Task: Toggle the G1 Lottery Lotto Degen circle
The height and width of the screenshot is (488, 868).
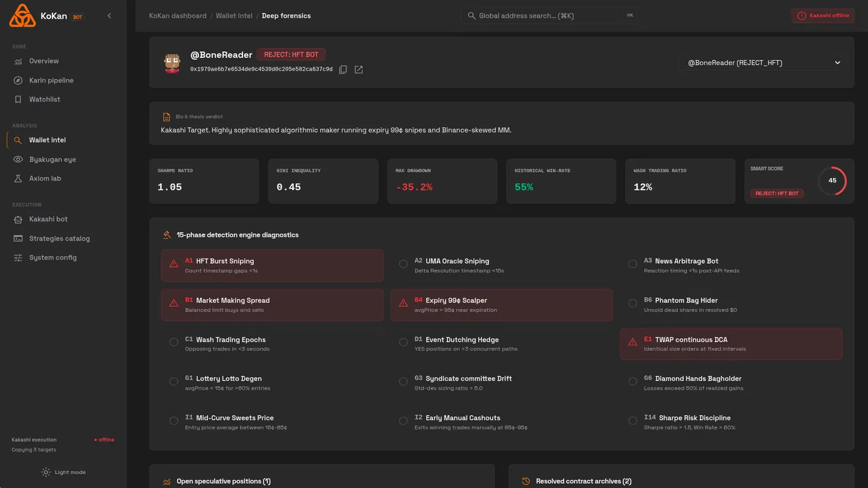Action: click(174, 381)
